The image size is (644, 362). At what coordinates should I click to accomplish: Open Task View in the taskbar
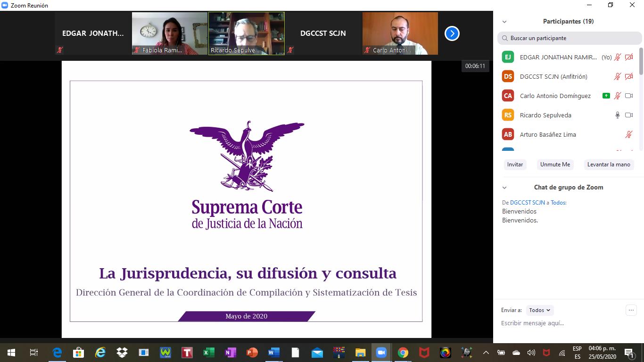pos(33,353)
